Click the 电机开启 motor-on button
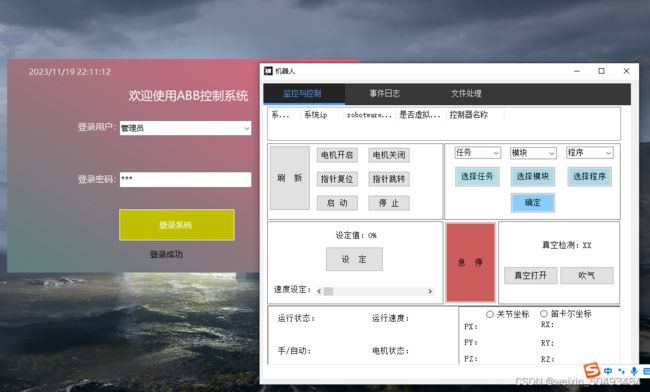 point(337,155)
